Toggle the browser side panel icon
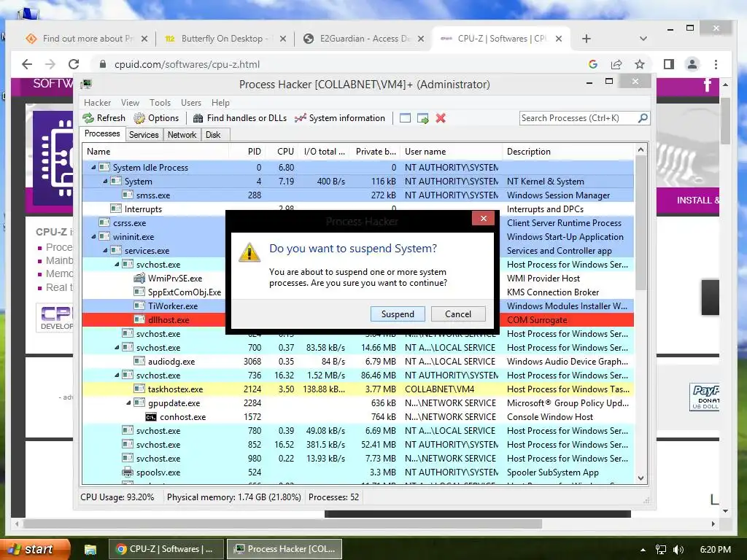Image resolution: width=747 pixels, height=560 pixels. (669, 64)
